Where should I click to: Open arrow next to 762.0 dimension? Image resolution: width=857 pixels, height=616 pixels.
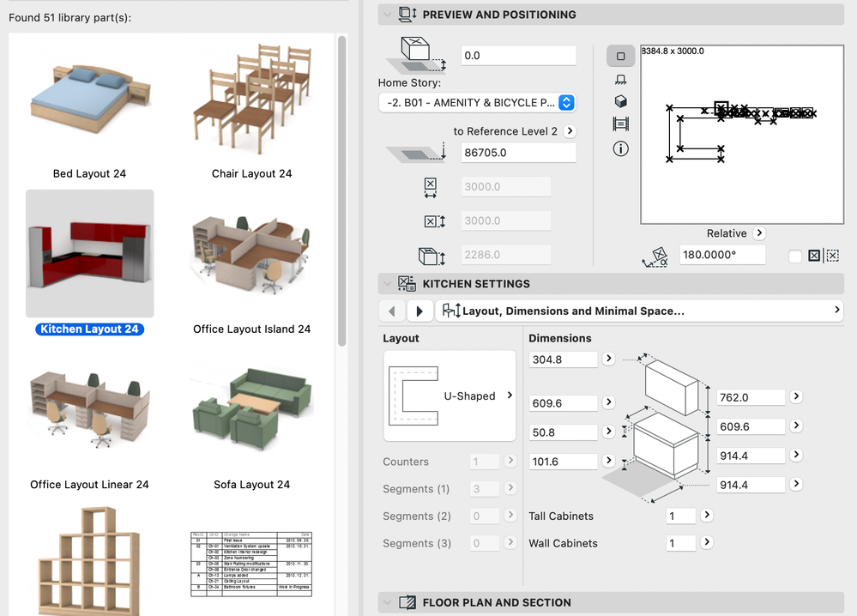(796, 396)
